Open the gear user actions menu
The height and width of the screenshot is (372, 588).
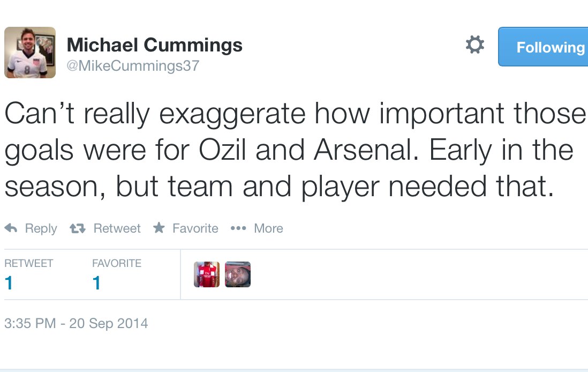click(475, 45)
